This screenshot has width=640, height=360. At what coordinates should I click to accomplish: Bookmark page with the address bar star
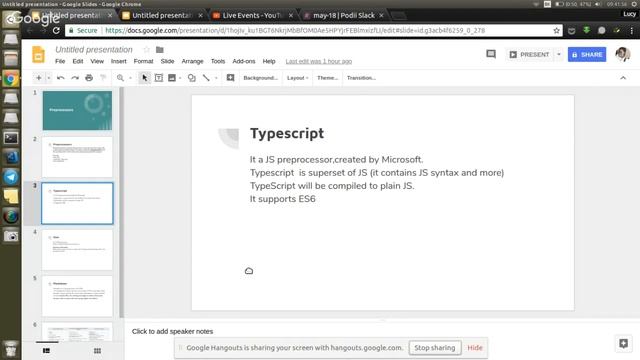click(x=556, y=31)
